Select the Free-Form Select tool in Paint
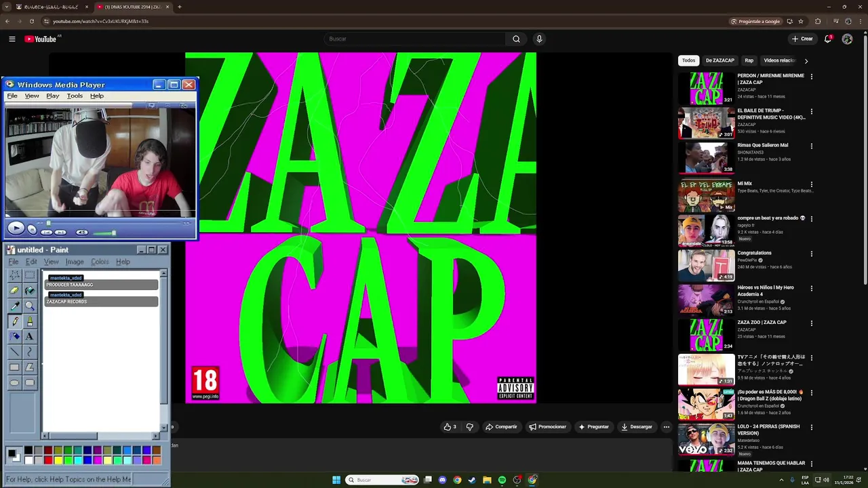The width and height of the screenshot is (868, 488). pos(14,275)
